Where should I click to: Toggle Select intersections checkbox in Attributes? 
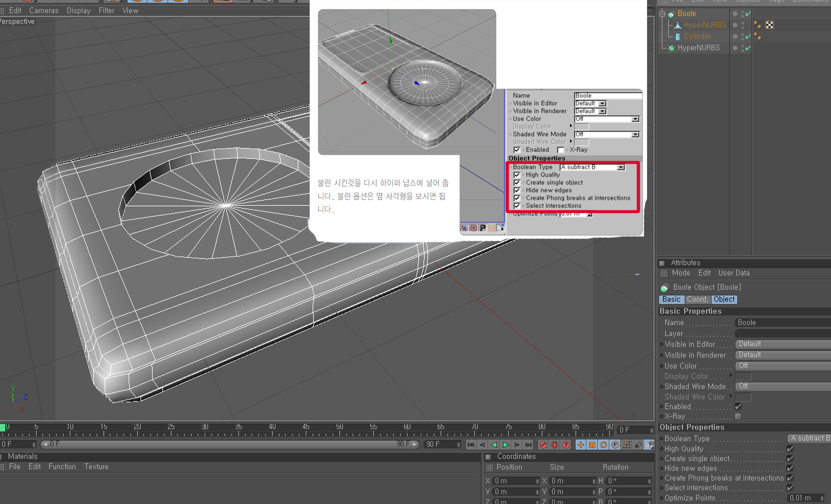pos(790,487)
